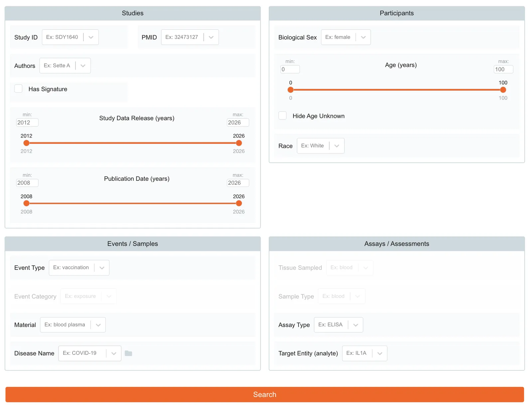Open the Study ID dropdown
Viewport: 532px width, 408px height.
(x=91, y=37)
